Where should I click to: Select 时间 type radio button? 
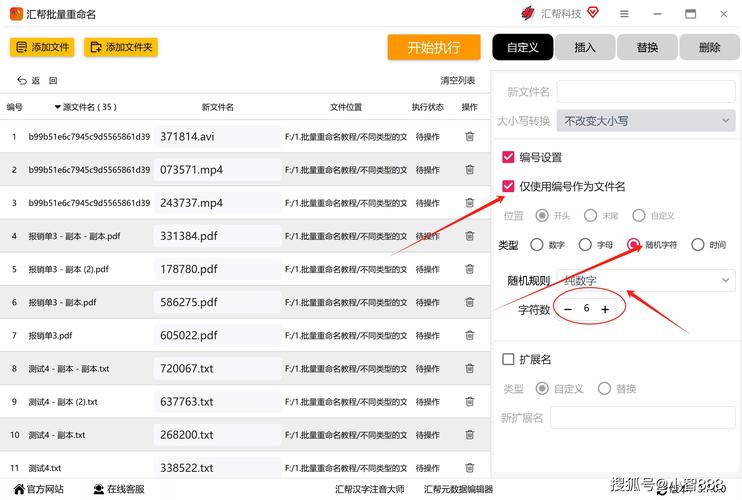click(698, 245)
